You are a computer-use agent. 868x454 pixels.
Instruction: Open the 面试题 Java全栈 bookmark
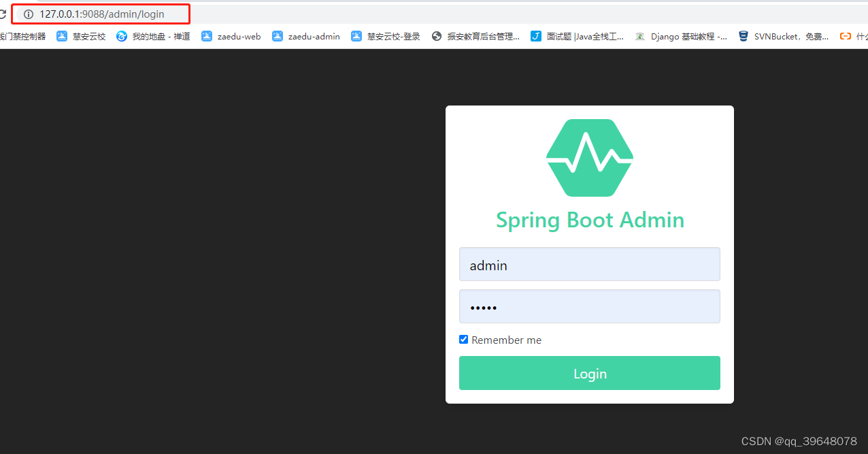coord(578,37)
